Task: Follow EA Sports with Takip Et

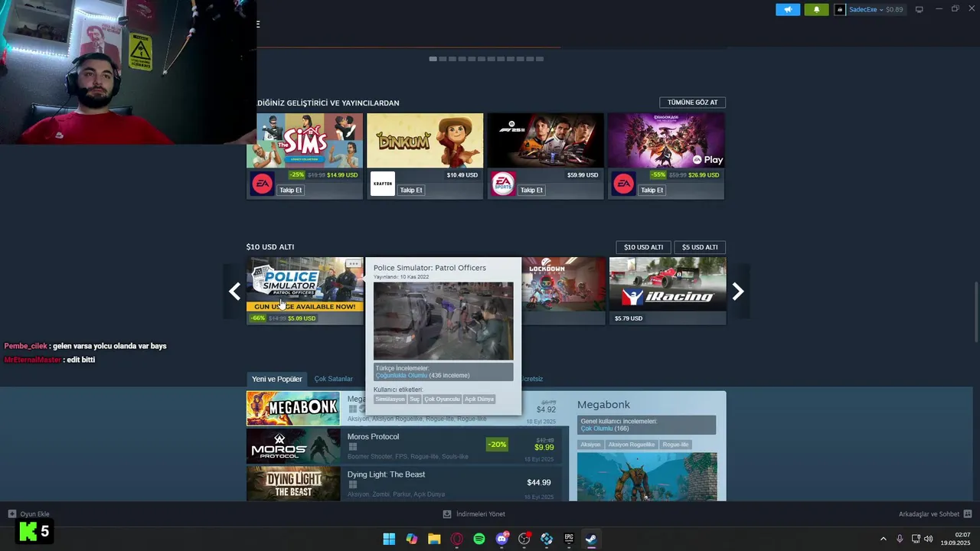Action: click(x=531, y=190)
